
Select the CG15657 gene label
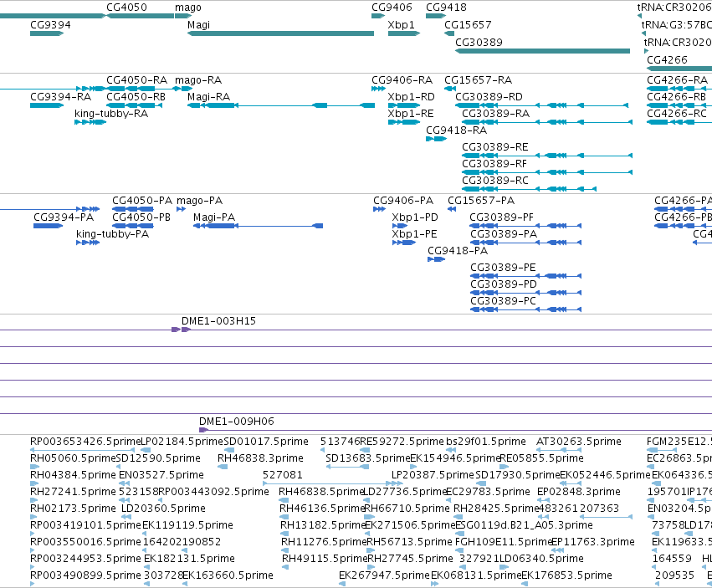pyautogui.click(x=468, y=25)
